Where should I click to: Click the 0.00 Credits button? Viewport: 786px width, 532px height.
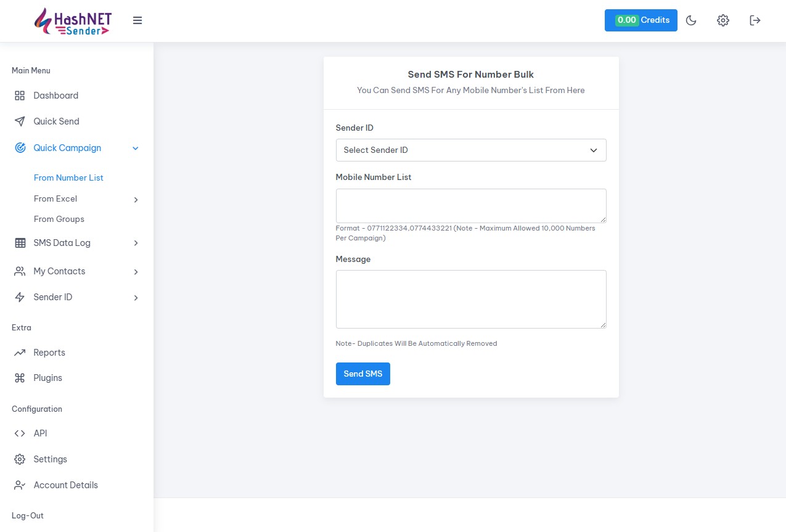pyautogui.click(x=641, y=20)
